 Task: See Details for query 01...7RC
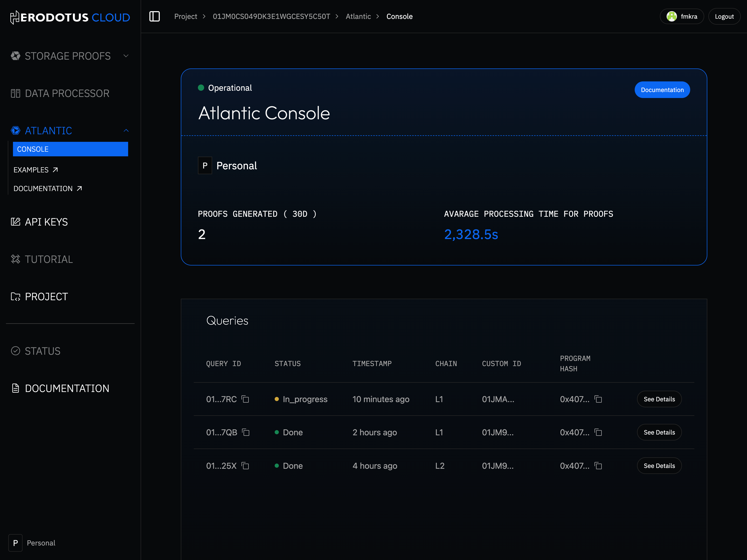[x=659, y=399]
